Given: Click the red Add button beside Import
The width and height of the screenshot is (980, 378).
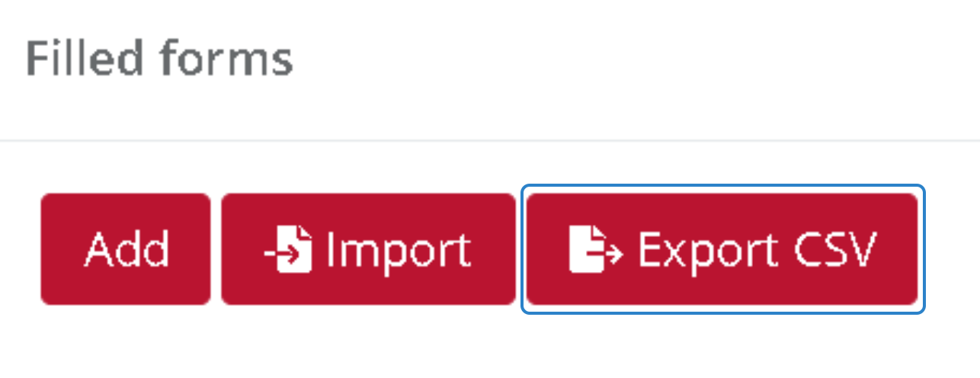Looking at the screenshot, I should click(126, 249).
